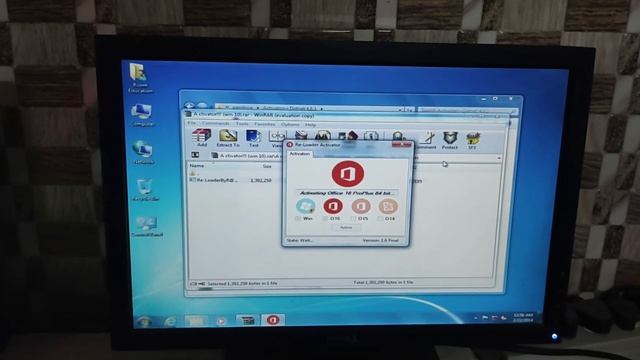640x360 pixels.
Task: Open the media player taskbar icon
Action: 221,321
